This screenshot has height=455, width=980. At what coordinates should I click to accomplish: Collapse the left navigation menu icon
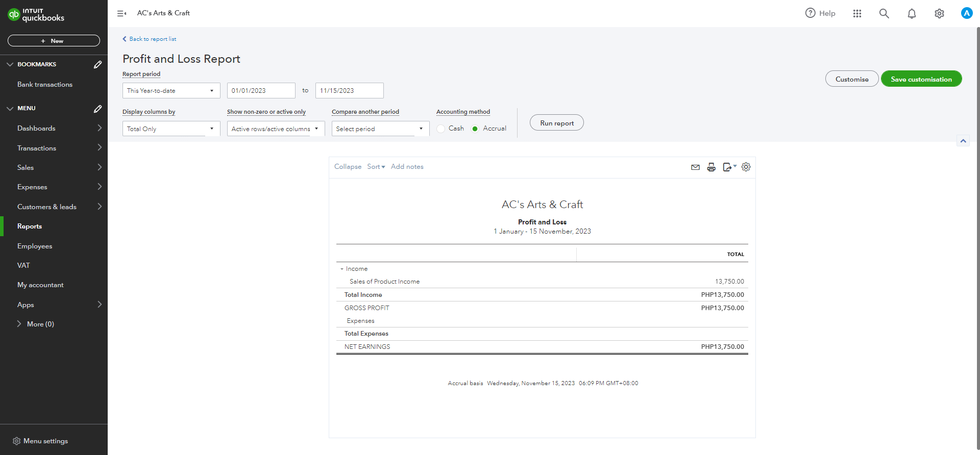[x=121, y=13]
